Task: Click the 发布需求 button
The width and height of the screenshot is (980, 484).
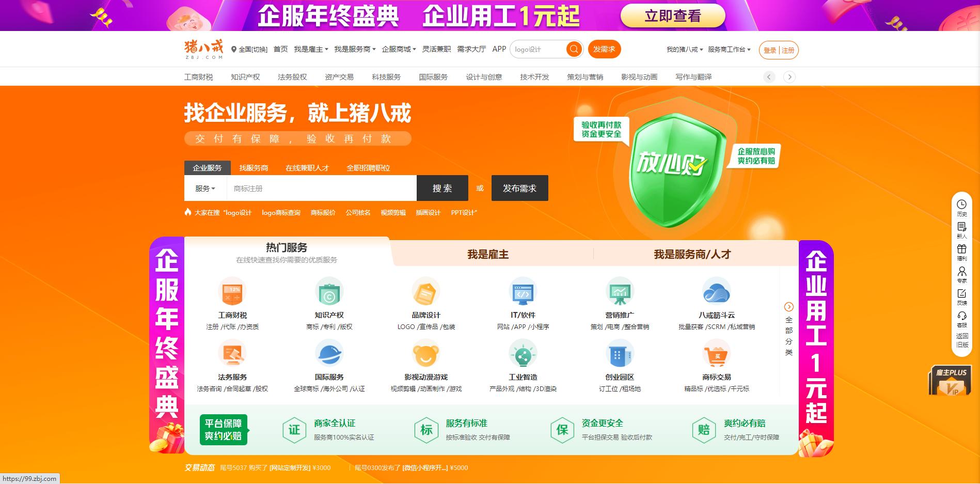Action: 520,188
